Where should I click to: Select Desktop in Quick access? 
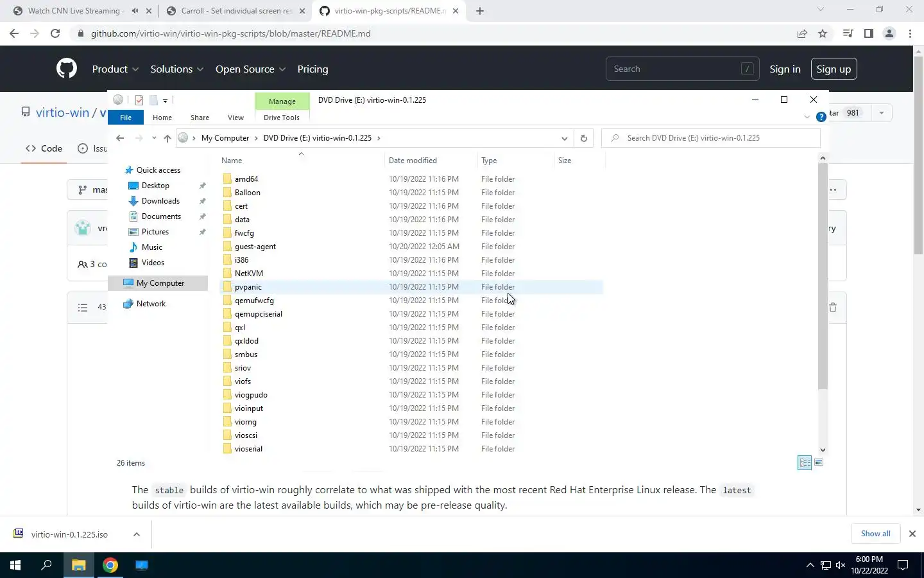pyautogui.click(x=155, y=186)
